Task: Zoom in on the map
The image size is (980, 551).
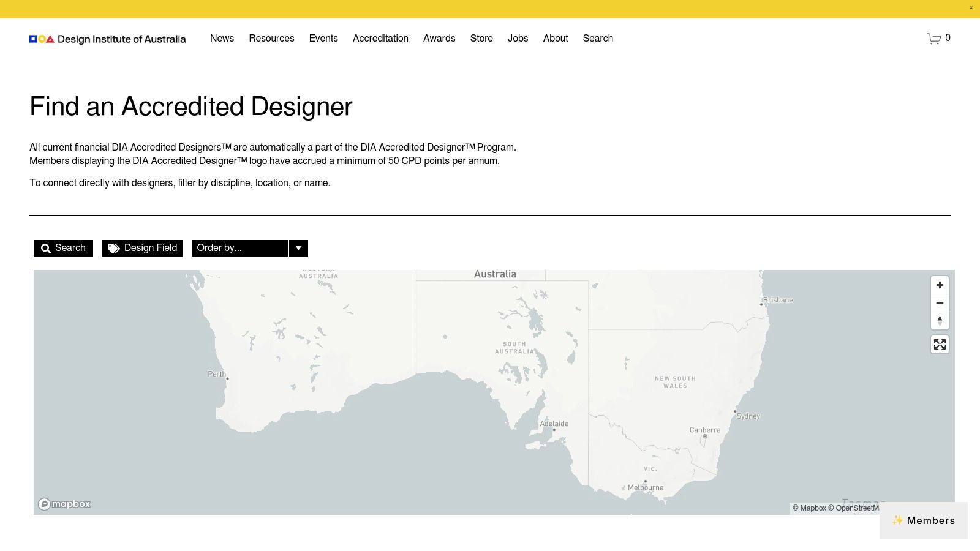Action: pos(940,285)
